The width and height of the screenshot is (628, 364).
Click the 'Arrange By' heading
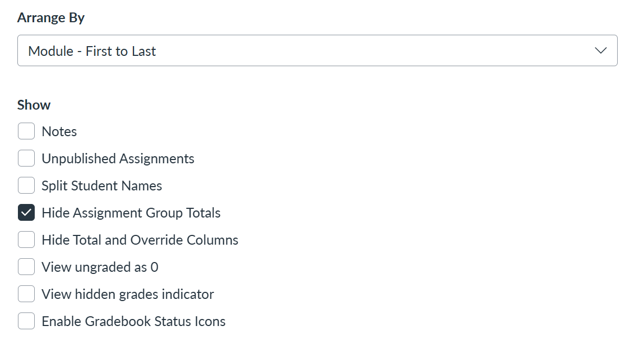coord(51,18)
